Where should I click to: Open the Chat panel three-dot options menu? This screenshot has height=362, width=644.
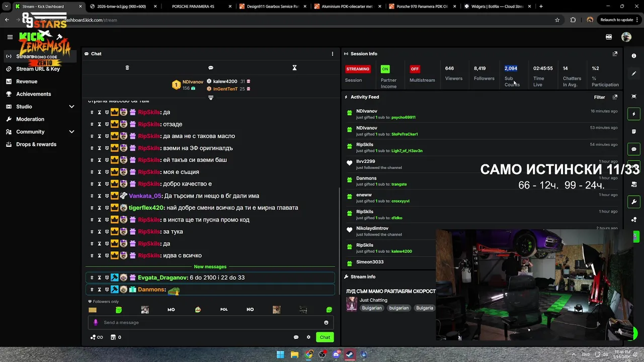332,54
